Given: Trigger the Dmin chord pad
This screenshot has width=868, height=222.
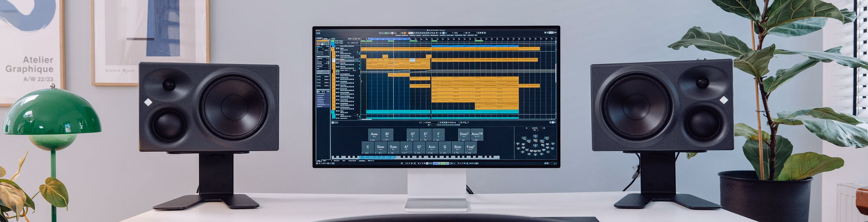Looking at the screenshot, I should pos(381,147).
